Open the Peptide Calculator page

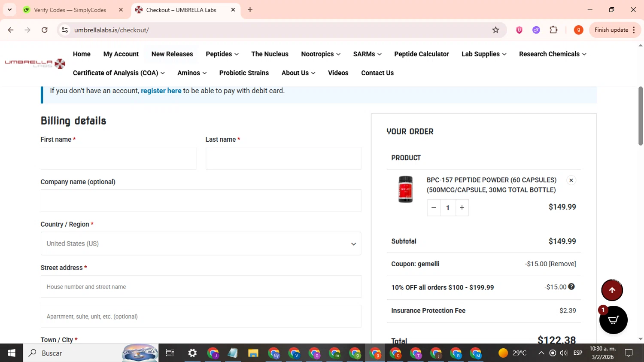[422, 54]
